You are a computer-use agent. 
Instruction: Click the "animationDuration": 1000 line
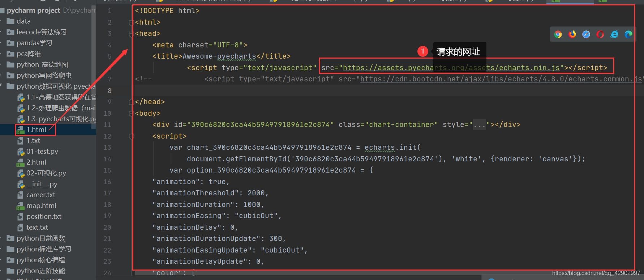pos(208,205)
